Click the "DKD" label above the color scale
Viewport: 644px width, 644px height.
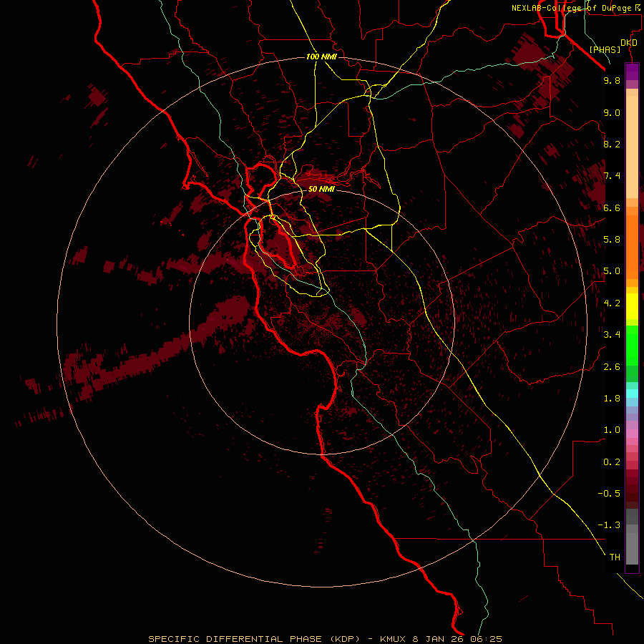629,43
